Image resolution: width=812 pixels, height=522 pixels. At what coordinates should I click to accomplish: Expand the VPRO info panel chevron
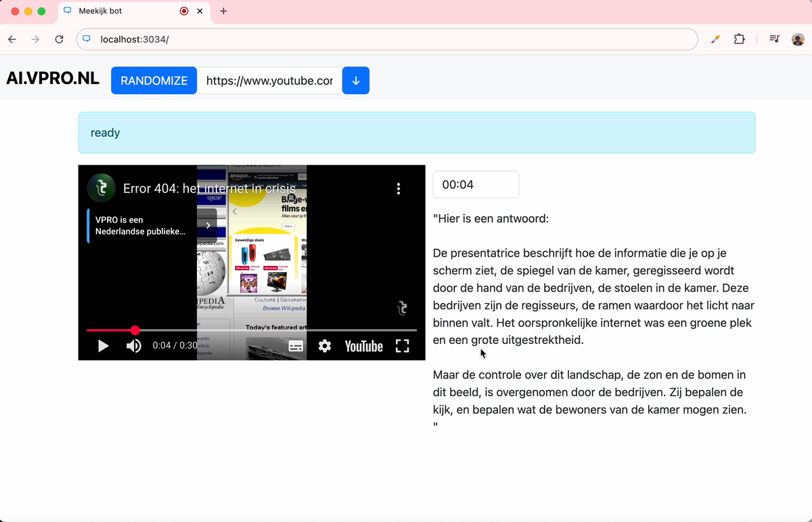[208, 225]
